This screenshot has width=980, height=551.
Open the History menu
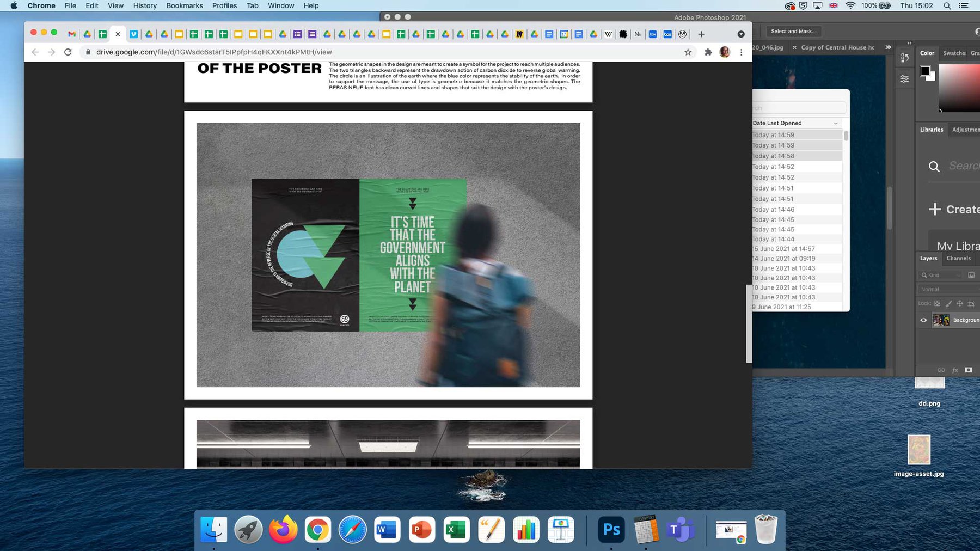click(145, 5)
